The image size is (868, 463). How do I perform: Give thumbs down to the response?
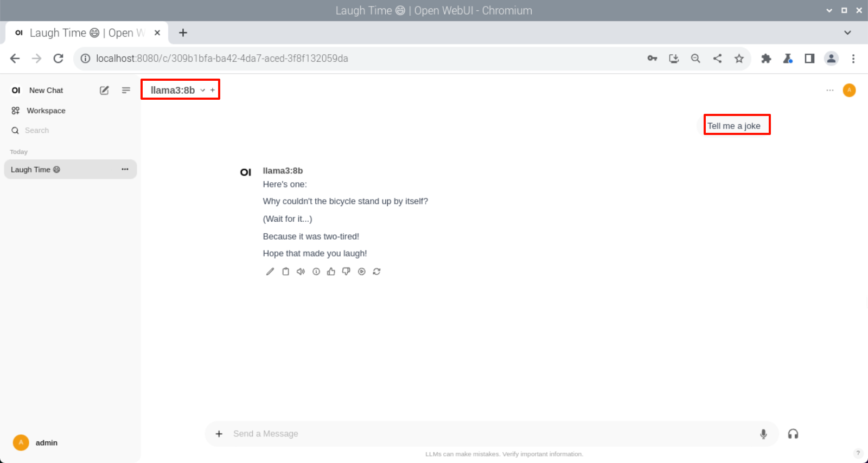pyautogui.click(x=346, y=272)
